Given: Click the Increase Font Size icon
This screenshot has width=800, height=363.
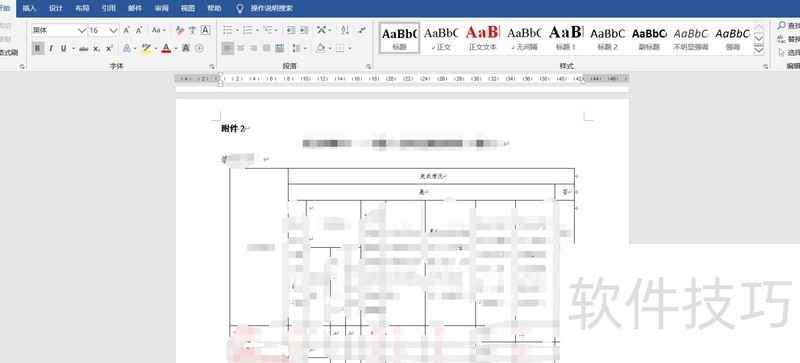Looking at the screenshot, I should (x=127, y=30).
